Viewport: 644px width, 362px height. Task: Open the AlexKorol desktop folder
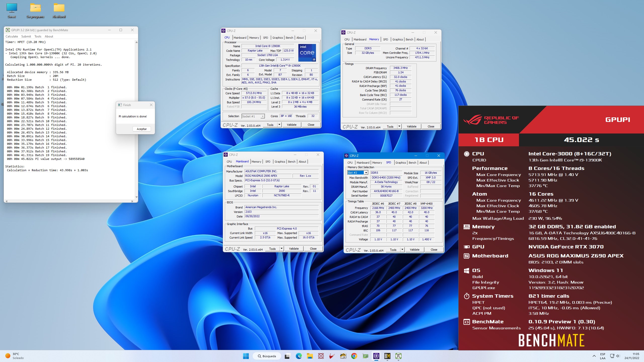[x=59, y=11]
